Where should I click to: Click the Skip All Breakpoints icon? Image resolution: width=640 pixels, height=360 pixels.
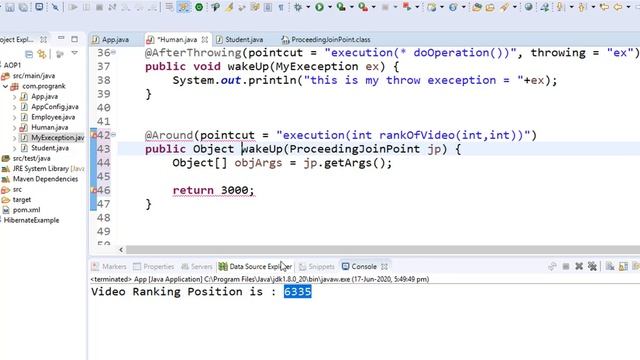coord(55,7)
